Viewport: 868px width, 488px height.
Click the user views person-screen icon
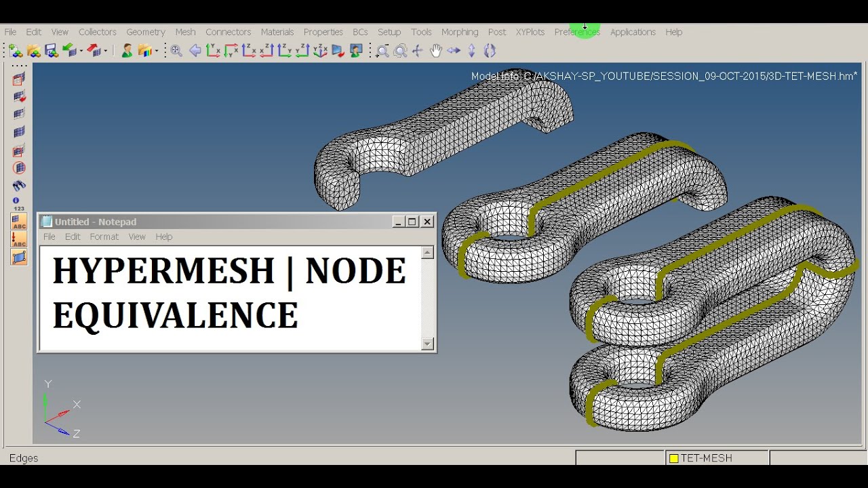356,51
